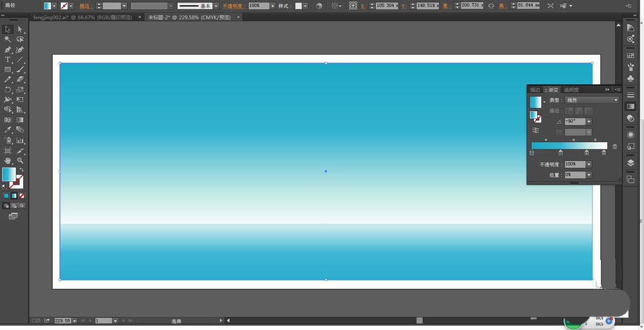Screen dimensions: 644x330
Task: Click the 不透明度 link in control bar
Action: (234, 6)
